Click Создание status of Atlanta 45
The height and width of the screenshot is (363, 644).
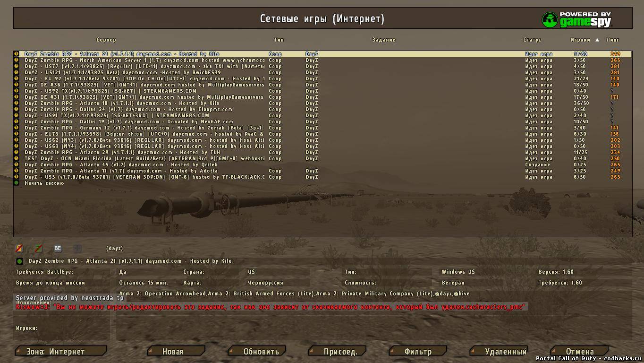click(x=537, y=165)
